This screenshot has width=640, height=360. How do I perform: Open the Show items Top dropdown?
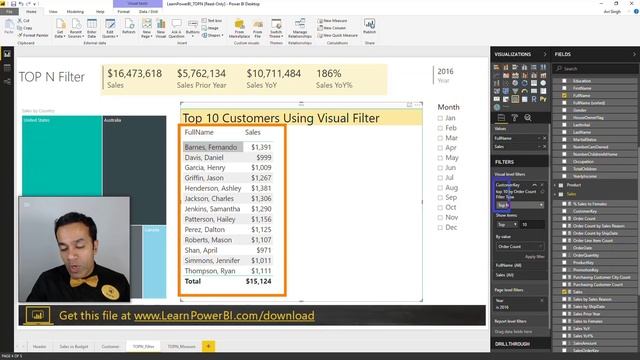[507, 224]
